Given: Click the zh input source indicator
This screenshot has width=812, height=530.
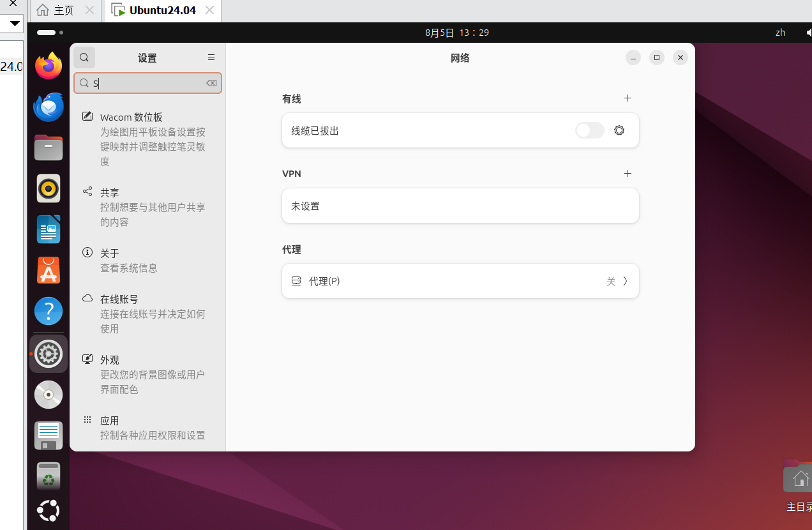Looking at the screenshot, I should [x=780, y=33].
